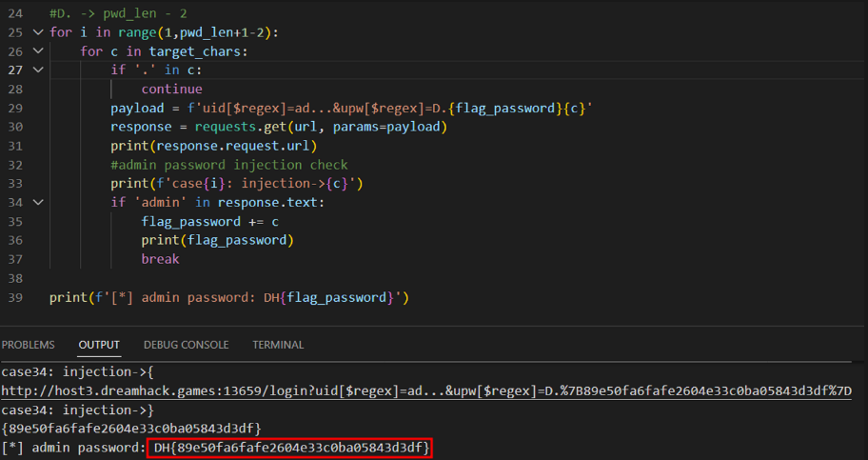Click 'payload' variable on line 29

(137, 108)
